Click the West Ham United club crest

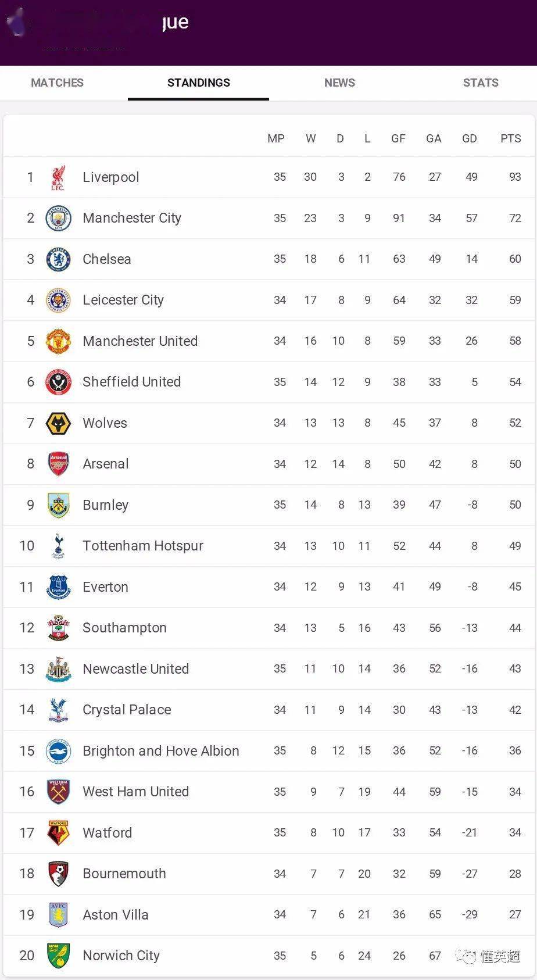pos(58,792)
